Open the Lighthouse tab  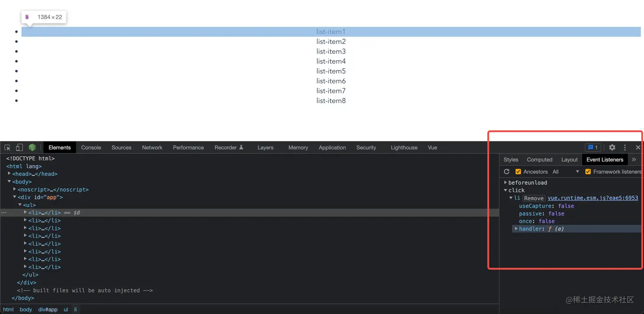(404, 147)
